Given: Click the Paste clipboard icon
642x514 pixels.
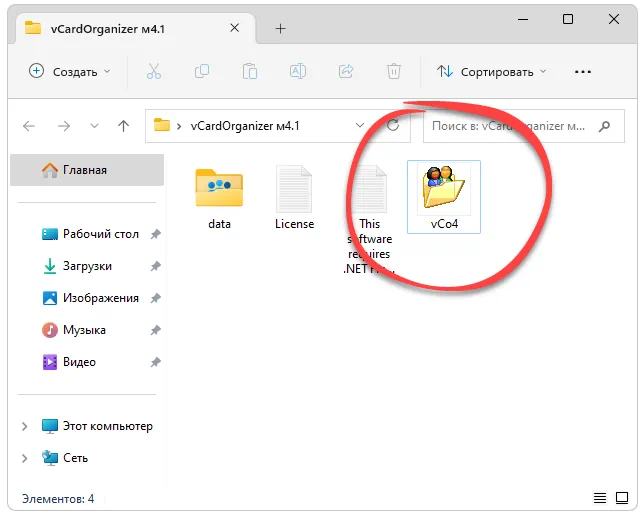Looking at the screenshot, I should point(250,72).
